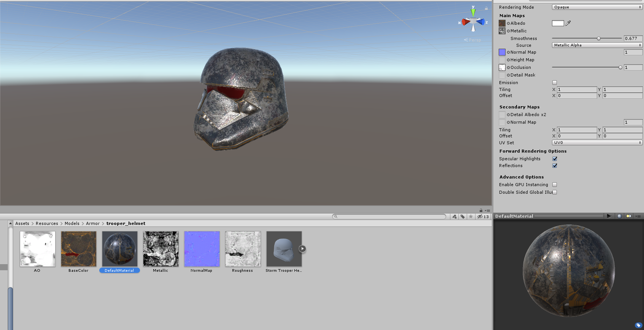The image size is (644, 330).
Task: Open the Detail Mask texture picker circle
Action: coord(508,75)
